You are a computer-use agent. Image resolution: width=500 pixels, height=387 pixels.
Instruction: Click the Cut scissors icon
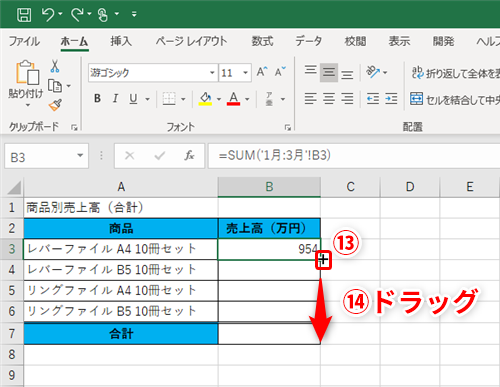coord(55,66)
